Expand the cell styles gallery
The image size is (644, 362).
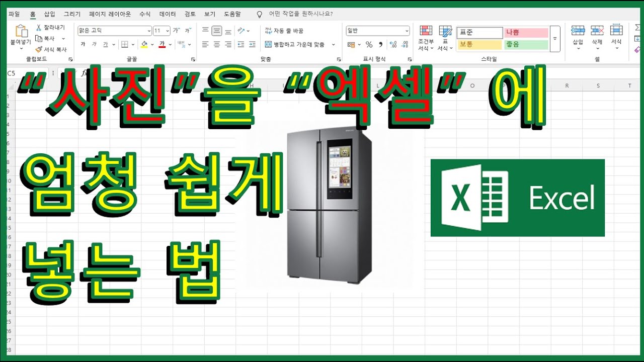(x=555, y=39)
